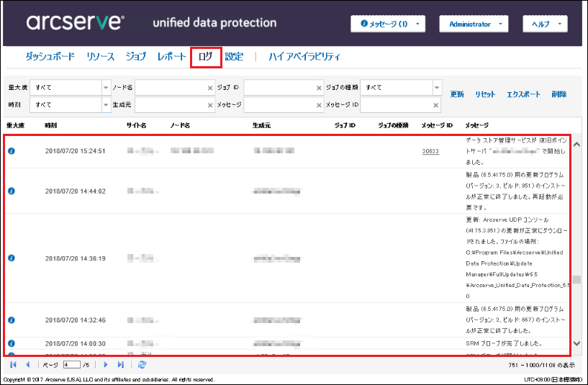Sort by 時刻 column header
This screenshot has width=588, height=385.
pos(50,125)
